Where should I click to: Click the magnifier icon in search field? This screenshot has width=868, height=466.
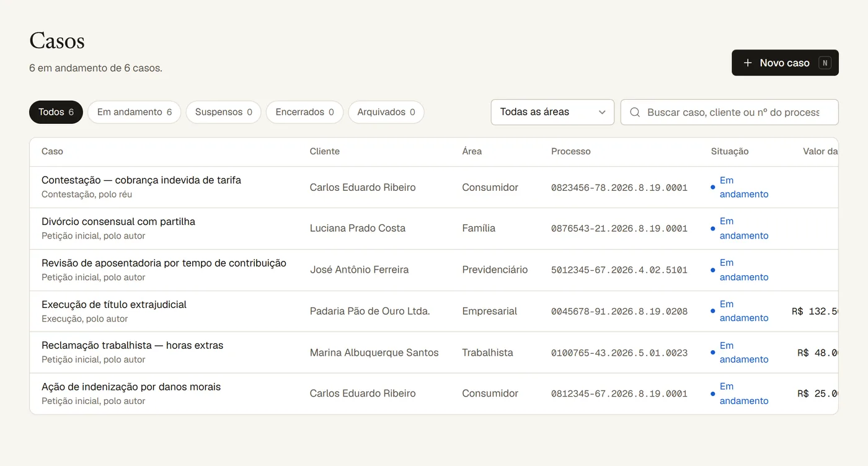635,112
